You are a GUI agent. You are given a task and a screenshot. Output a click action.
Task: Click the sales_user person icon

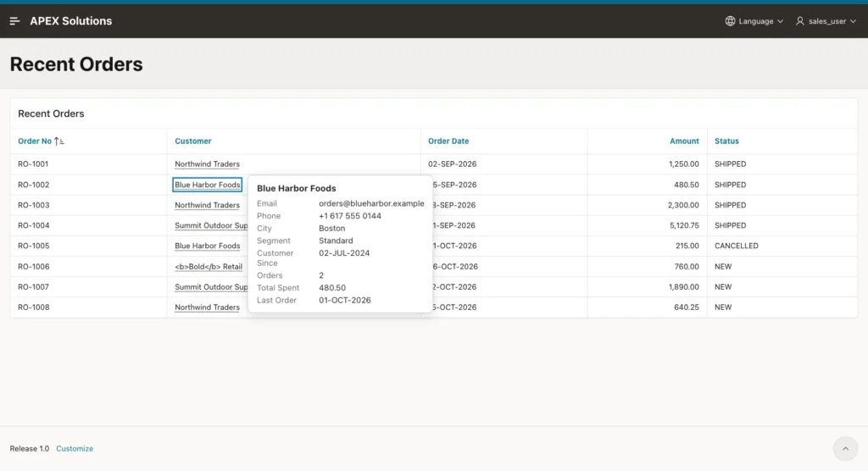click(800, 21)
